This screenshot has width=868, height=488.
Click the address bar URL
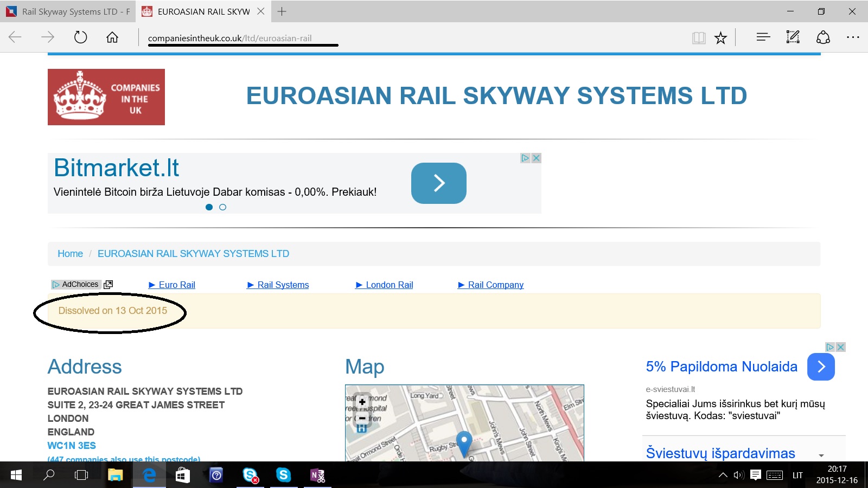[229, 38]
